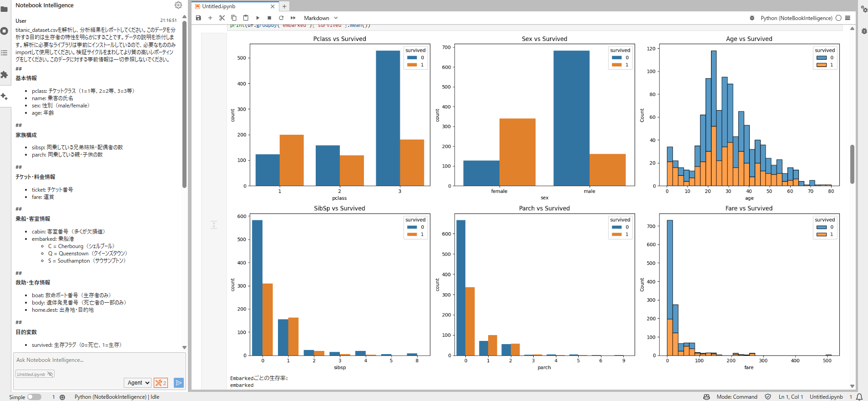Restart kernel and run all cells
Viewport: 868px width, 401px height.
(293, 18)
